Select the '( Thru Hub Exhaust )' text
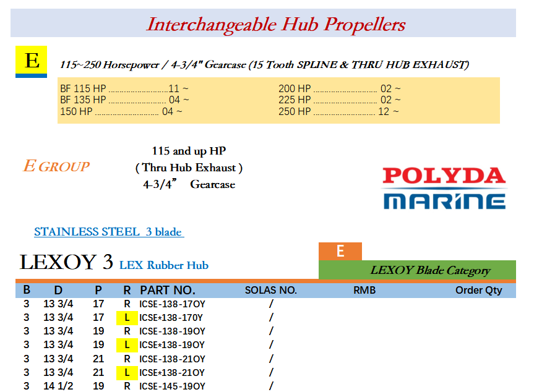This screenshot has width=534, height=392. 189,168
